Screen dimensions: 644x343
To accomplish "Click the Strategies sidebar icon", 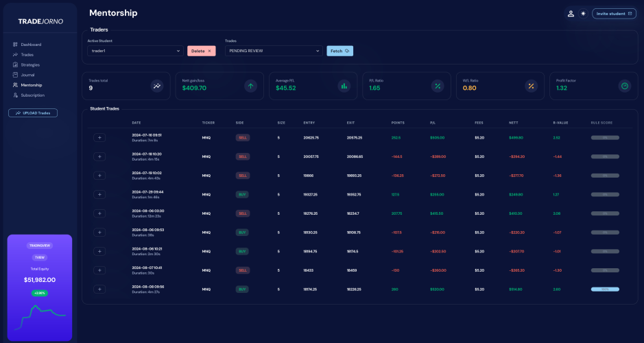I will coord(15,65).
